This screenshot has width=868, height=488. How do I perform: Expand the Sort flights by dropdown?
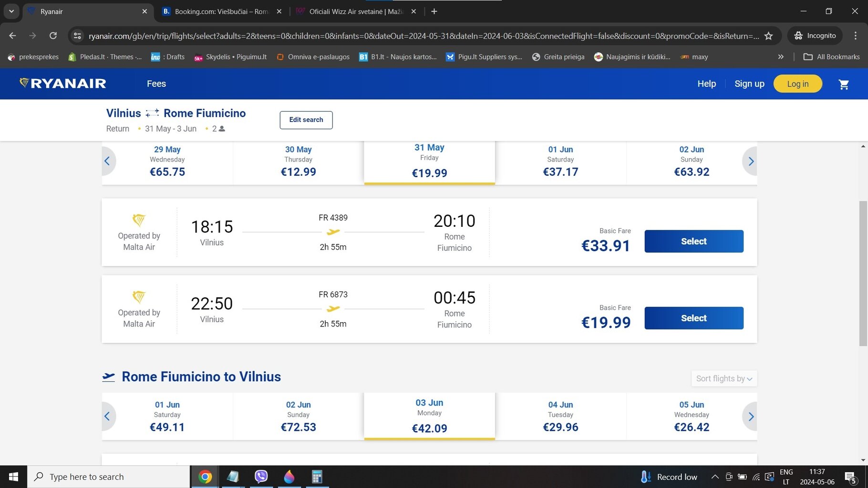[x=724, y=378]
